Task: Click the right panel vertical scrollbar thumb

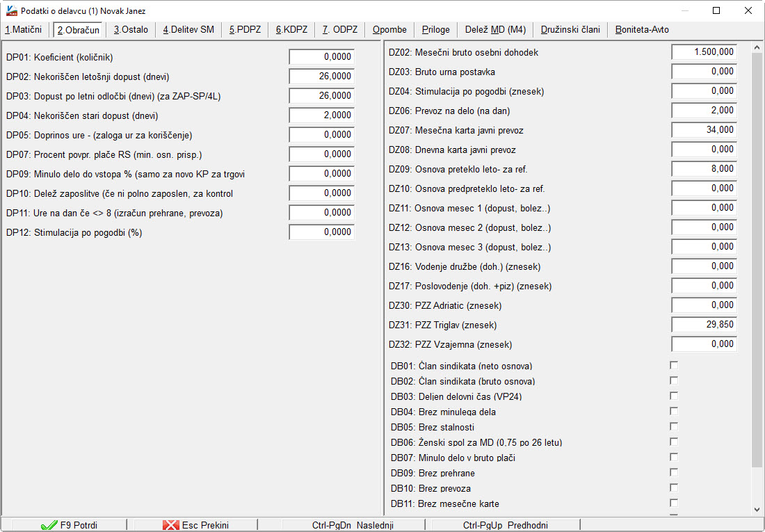Action: (757, 259)
